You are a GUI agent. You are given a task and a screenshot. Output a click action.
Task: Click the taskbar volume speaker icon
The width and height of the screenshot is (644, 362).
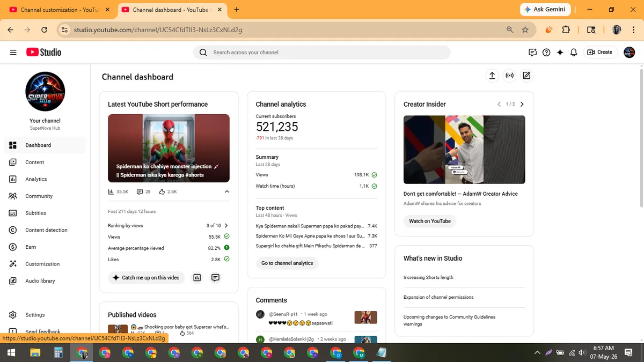tap(582, 352)
